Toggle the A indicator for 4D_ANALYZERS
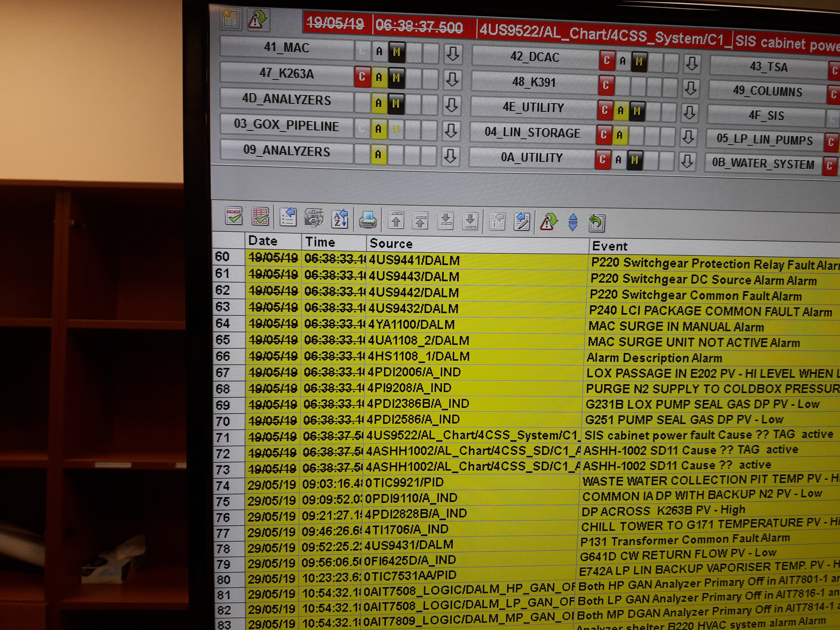Screen dimensions: 840x630 379,103
